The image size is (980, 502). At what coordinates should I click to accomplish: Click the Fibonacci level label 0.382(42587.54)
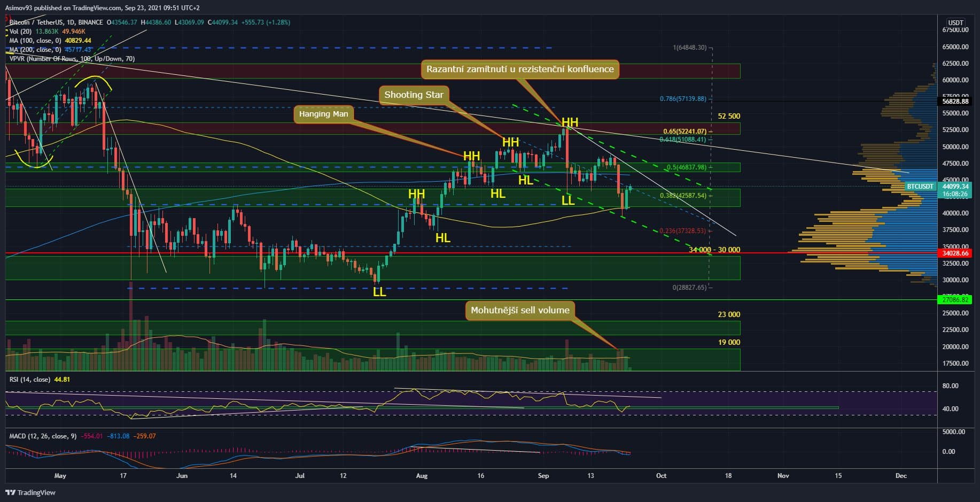(x=683, y=196)
